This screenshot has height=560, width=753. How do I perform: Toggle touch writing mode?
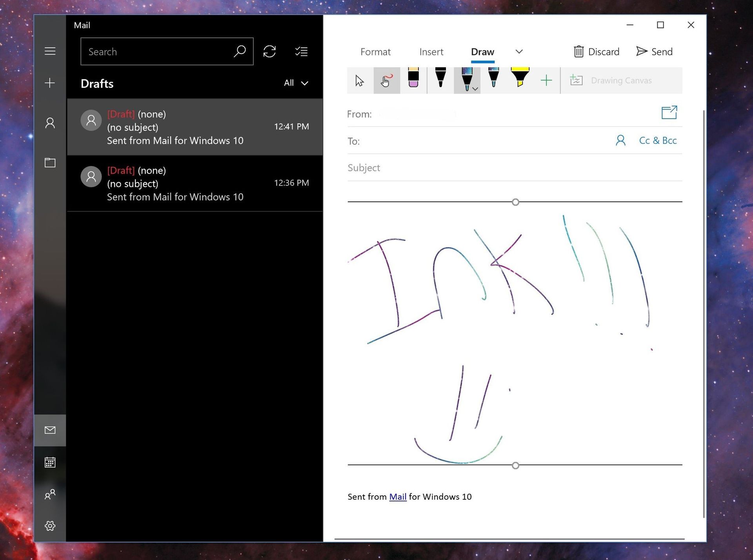pyautogui.click(x=386, y=80)
